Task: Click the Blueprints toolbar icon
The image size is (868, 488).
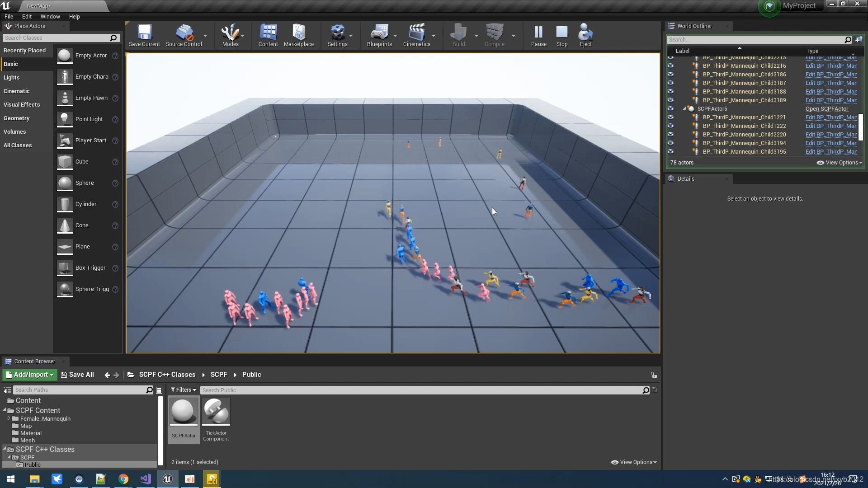Action: pyautogui.click(x=379, y=35)
